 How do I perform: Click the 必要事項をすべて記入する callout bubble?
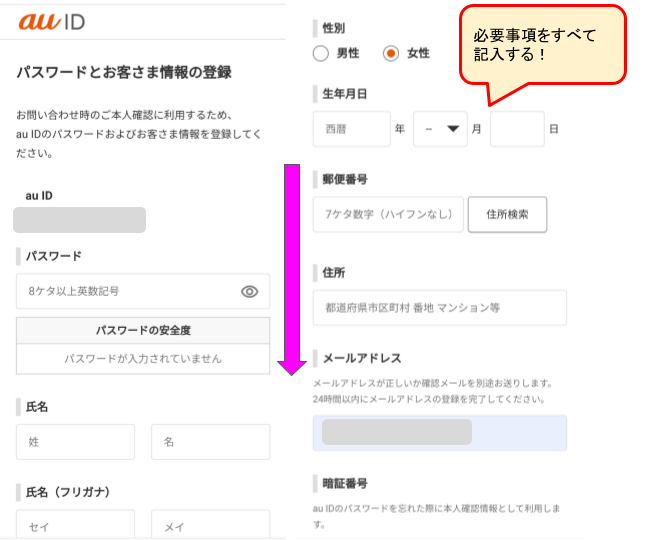(x=542, y=47)
